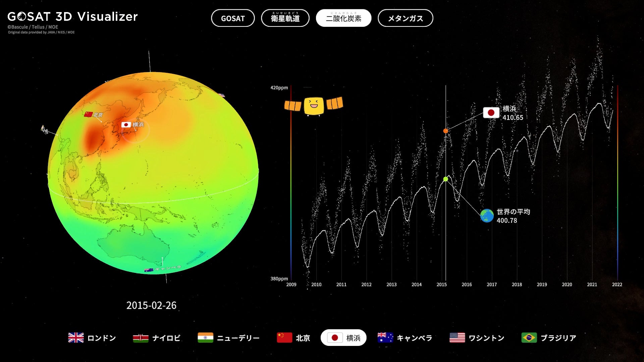
Task: Click the Japan flag marker on the globe
Action: pos(126,125)
